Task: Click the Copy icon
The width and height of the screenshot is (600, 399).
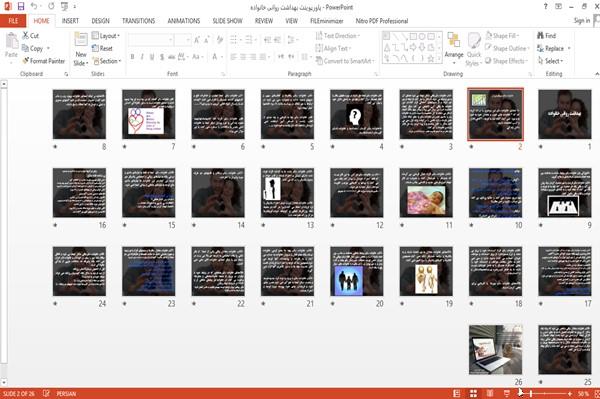Action: (25, 48)
